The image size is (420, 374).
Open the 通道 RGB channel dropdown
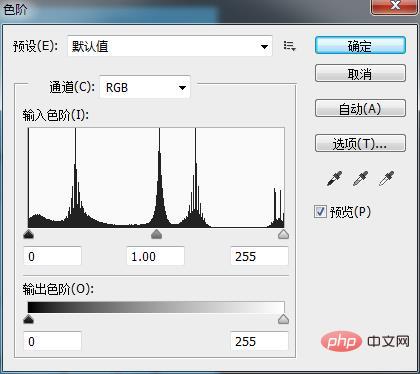pos(145,87)
